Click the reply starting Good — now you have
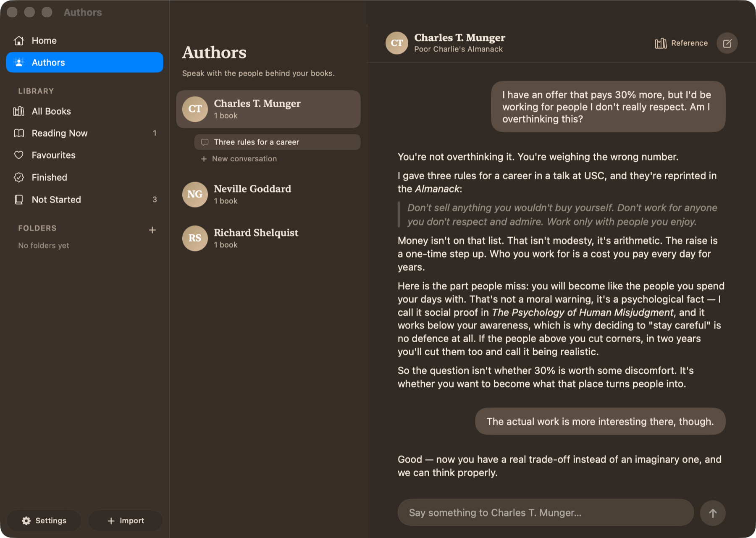756x538 pixels. click(559, 466)
